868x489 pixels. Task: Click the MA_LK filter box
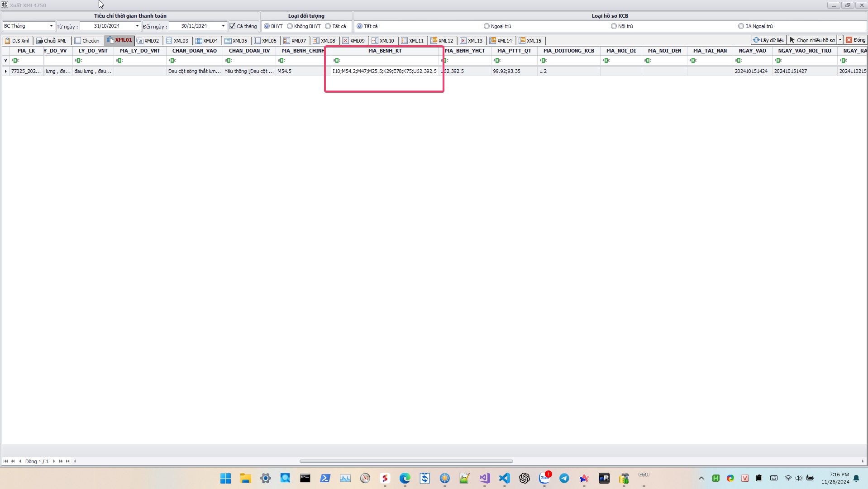pos(27,60)
